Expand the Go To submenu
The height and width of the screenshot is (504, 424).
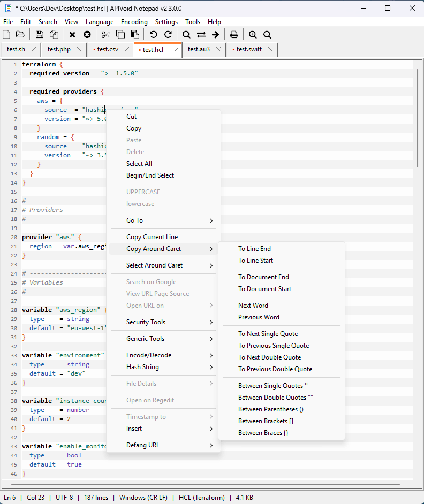(163, 220)
